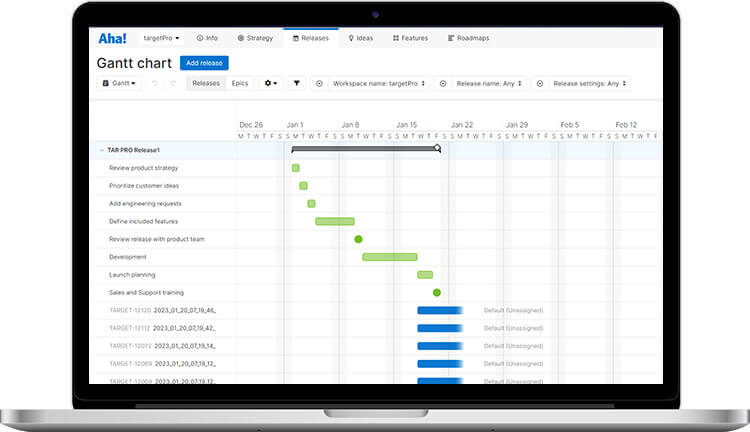Screen dimensions: 750x432
Task: Click the filter funnel icon
Action: tap(296, 84)
